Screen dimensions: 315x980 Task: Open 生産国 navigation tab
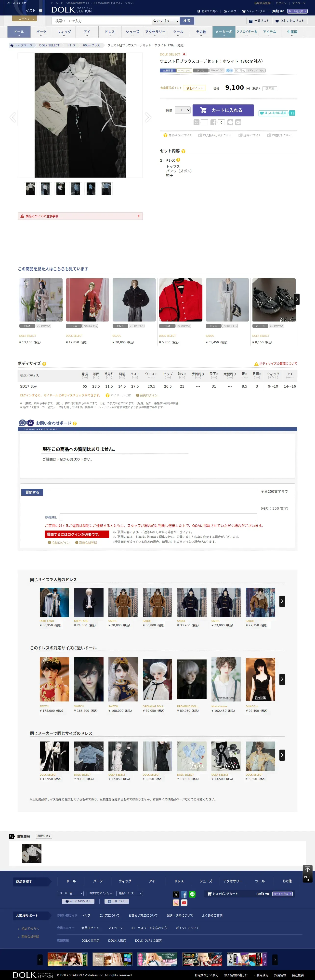tap(292, 32)
